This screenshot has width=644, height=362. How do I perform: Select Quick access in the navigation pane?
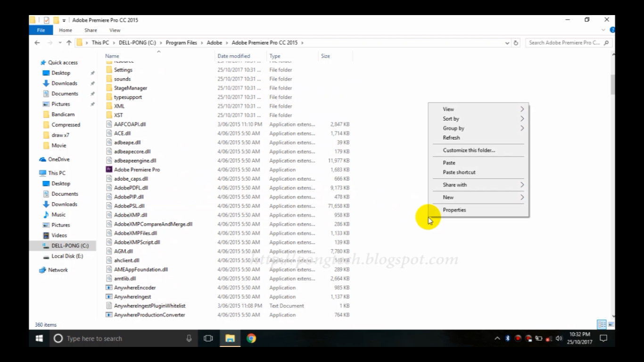(63, 63)
